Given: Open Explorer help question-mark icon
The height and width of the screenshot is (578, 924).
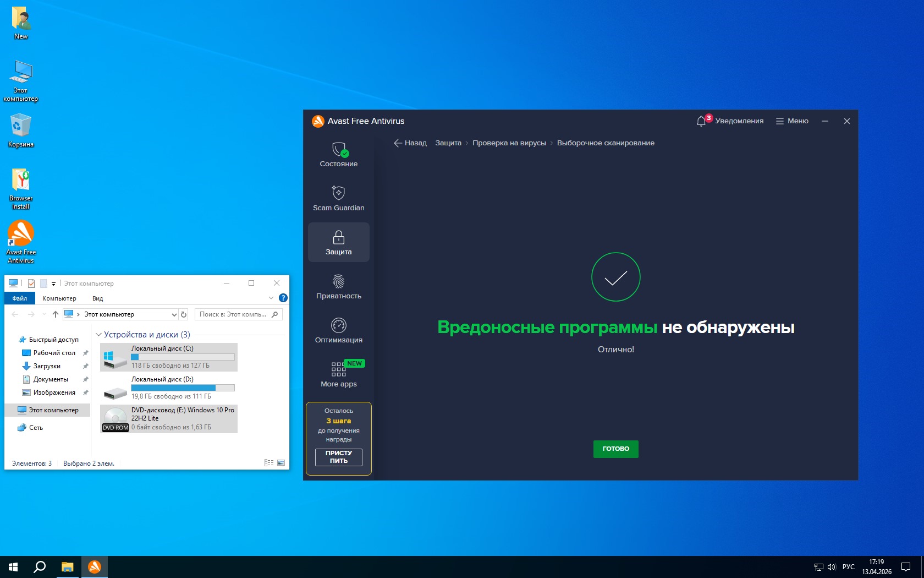Looking at the screenshot, I should (x=283, y=298).
